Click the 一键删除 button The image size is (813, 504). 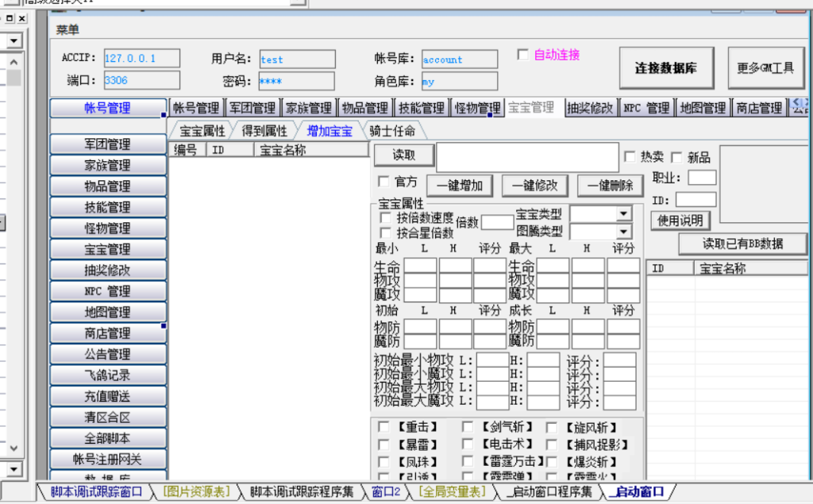point(611,186)
